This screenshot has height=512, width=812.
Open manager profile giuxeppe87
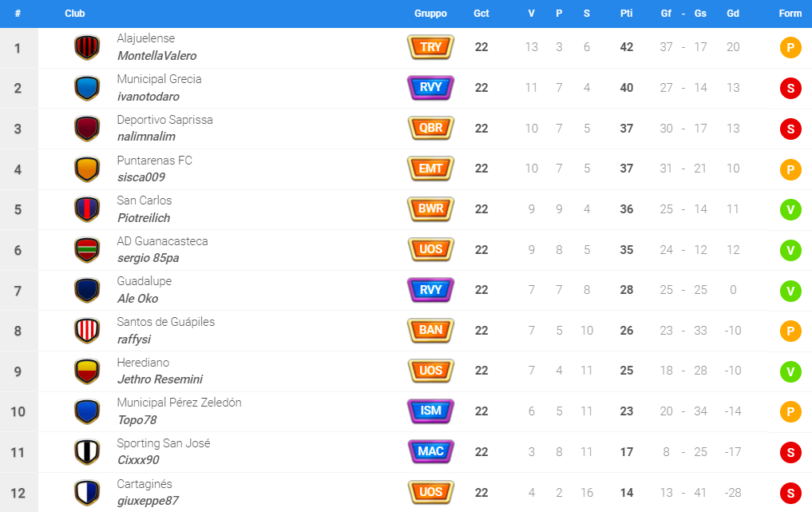[x=148, y=501]
